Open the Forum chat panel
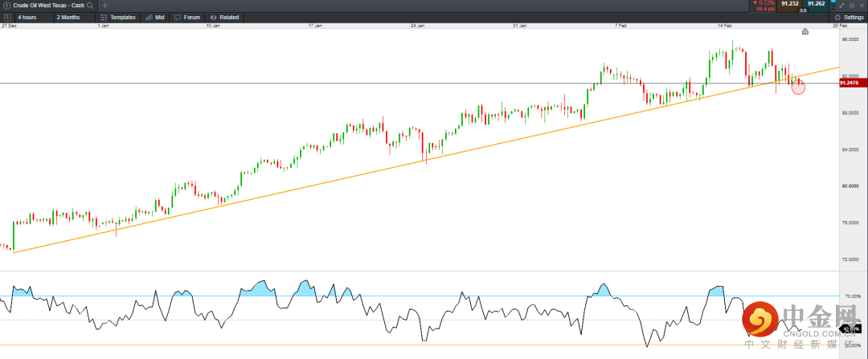 click(187, 17)
